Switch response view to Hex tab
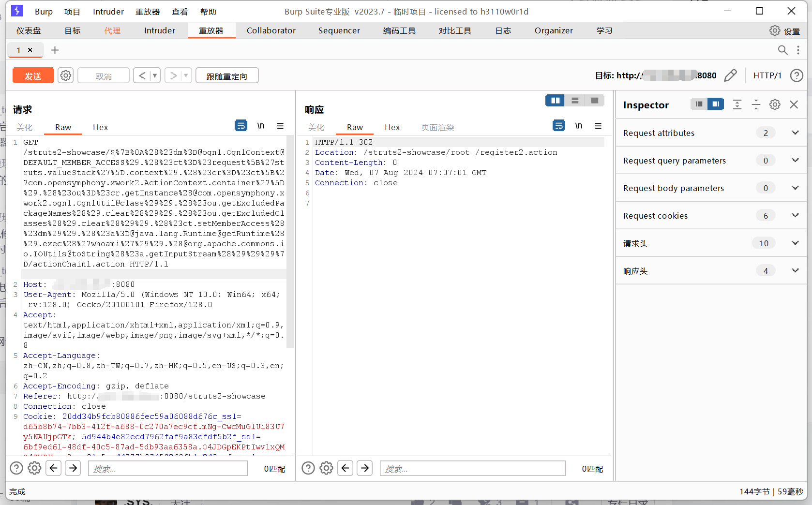 tap(392, 127)
